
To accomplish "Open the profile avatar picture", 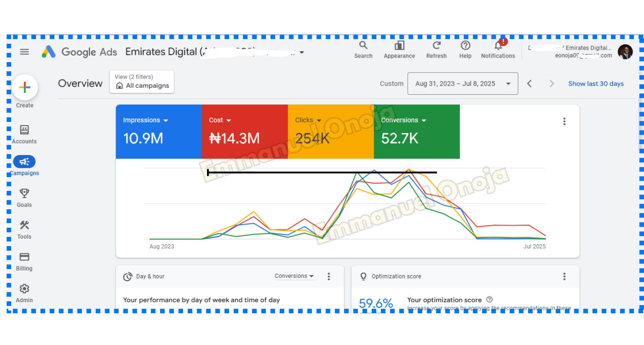I will [625, 52].
